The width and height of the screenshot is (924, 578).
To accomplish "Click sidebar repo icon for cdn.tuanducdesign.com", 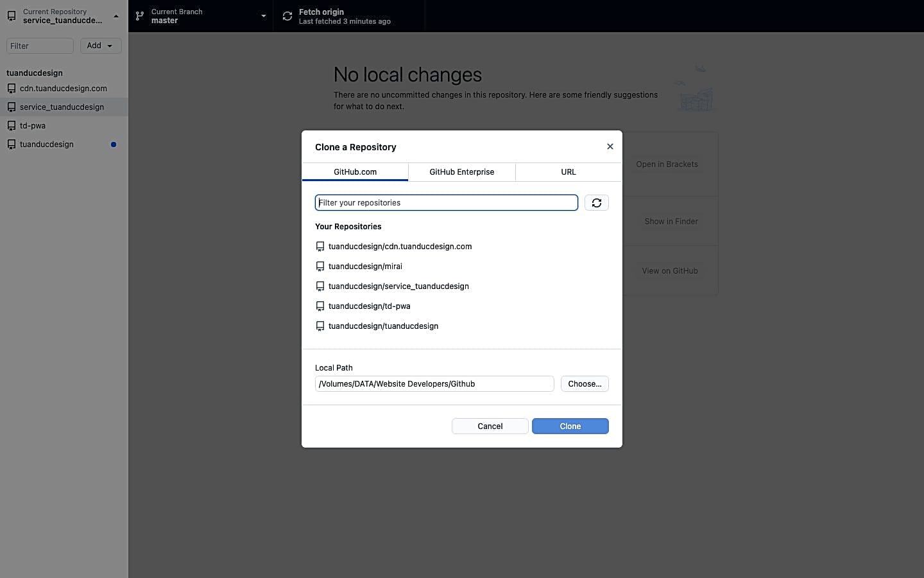I will pyautogui.click(x=12, y=89).
